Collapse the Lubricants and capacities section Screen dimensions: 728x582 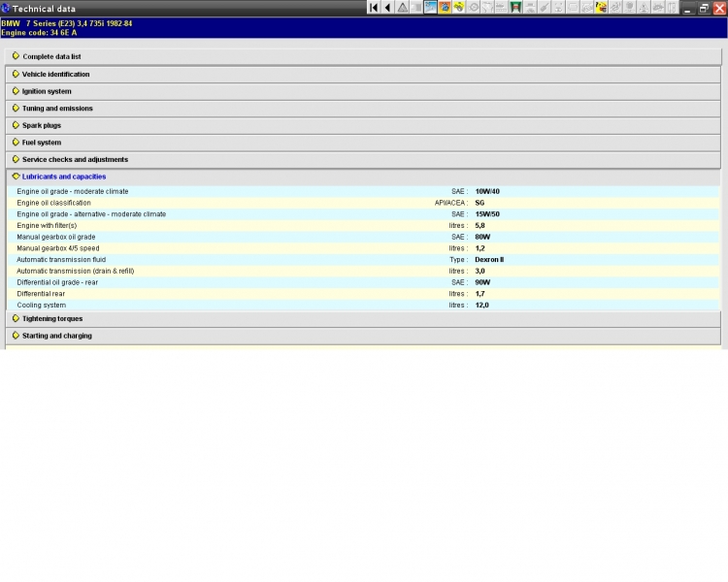pos(64,177)
